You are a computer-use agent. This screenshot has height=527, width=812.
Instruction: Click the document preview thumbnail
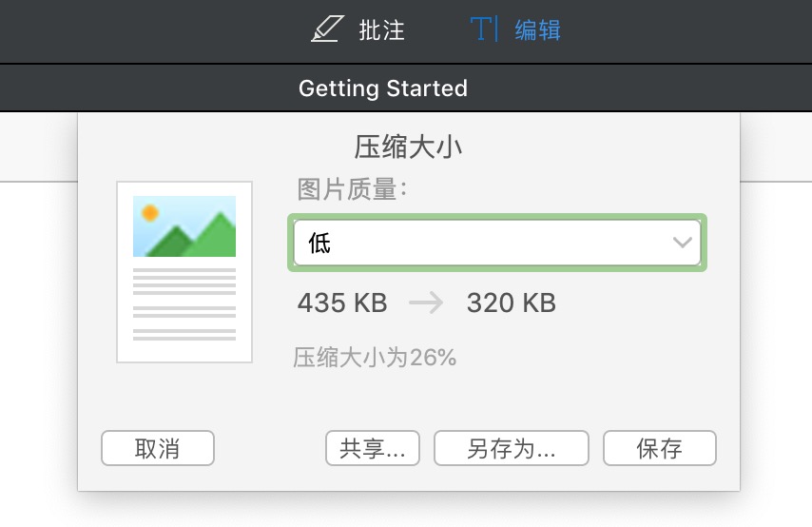pyautogui.click(x=184, y=272)
